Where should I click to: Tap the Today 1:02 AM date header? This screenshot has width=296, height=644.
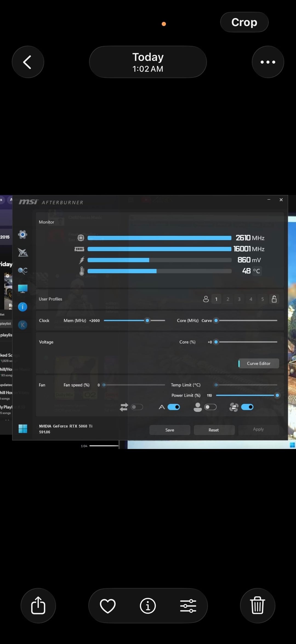[x=148, y=62]
